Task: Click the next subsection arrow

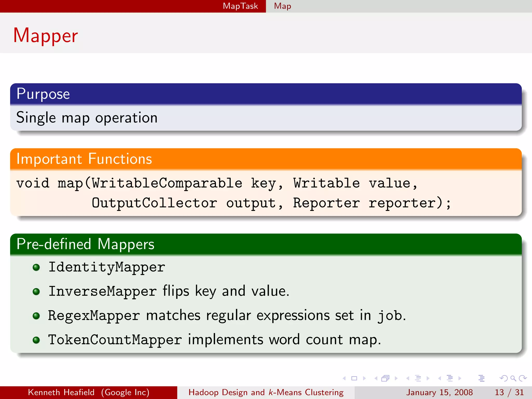Action: [428, 378]
